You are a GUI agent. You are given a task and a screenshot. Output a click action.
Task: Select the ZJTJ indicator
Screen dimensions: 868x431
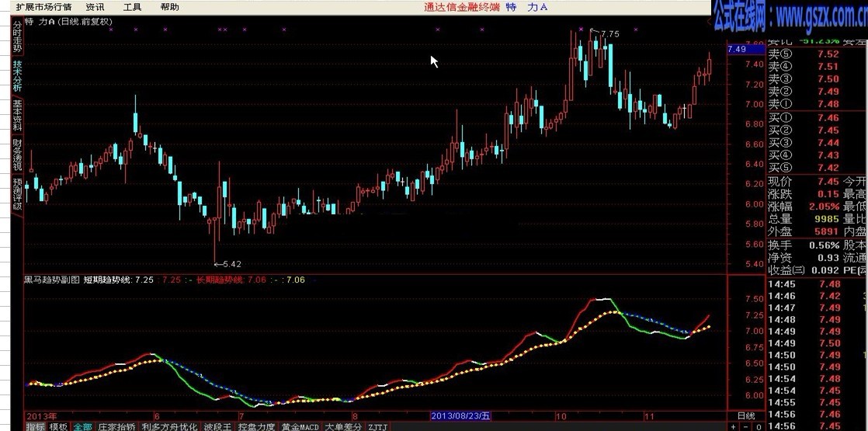(378, 426)
